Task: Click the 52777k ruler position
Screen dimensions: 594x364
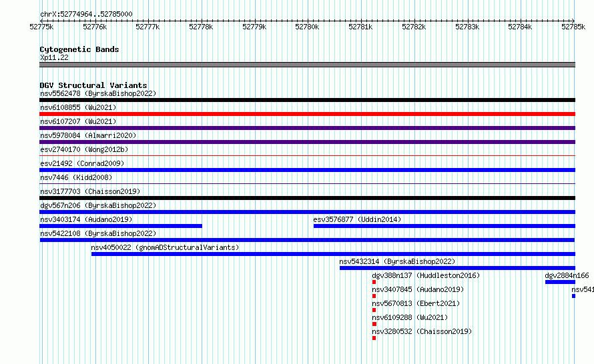Action: tap(147, 27)
